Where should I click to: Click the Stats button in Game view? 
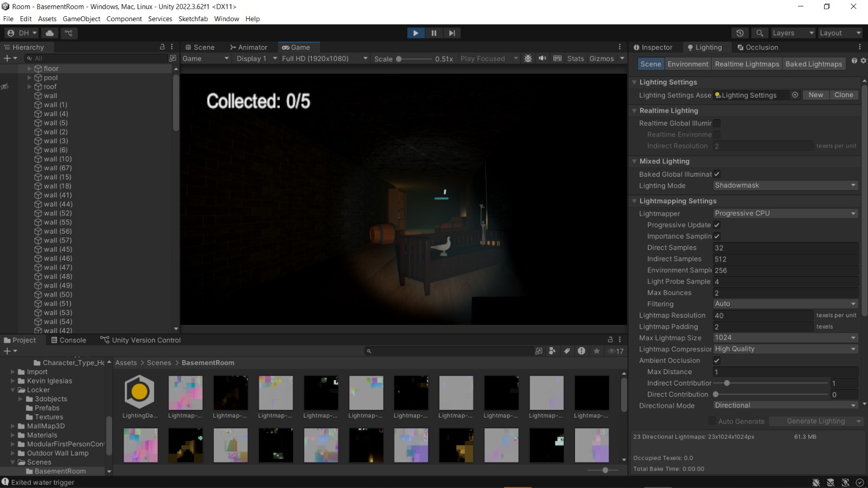575,59
